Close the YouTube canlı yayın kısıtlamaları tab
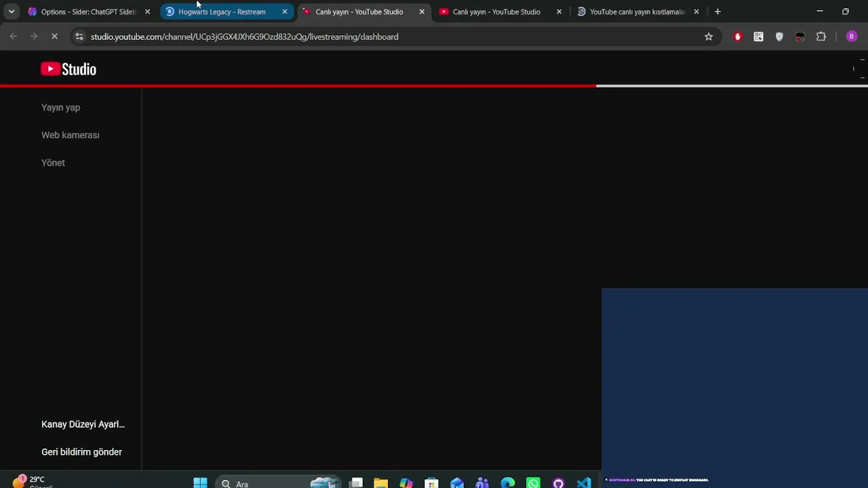This screenshot has height=488, width=868. point(696,12)
